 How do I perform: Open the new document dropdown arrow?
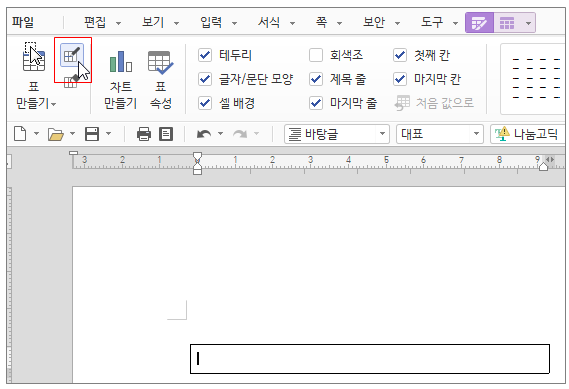click(36, 134)
